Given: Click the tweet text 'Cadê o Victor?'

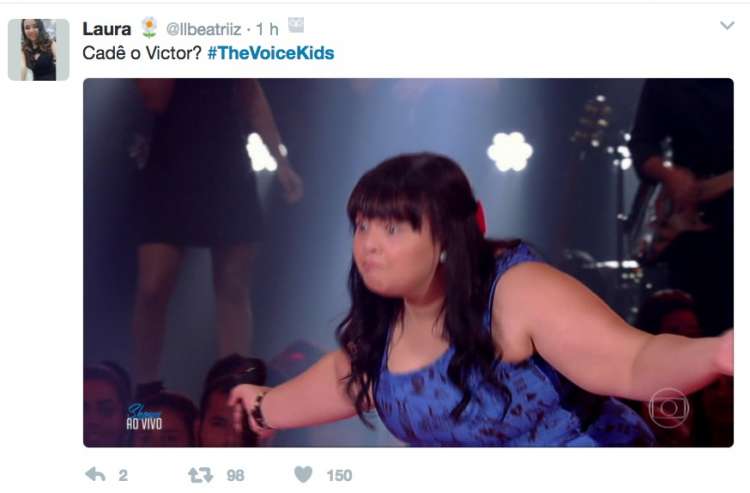Looking at the screenshot, I should [142, 53].
